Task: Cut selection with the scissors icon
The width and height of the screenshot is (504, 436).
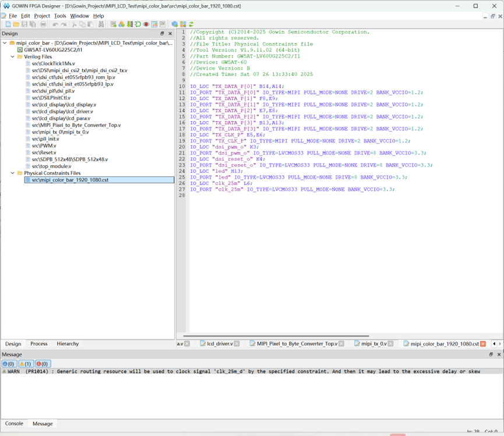Action: point(74,24)
